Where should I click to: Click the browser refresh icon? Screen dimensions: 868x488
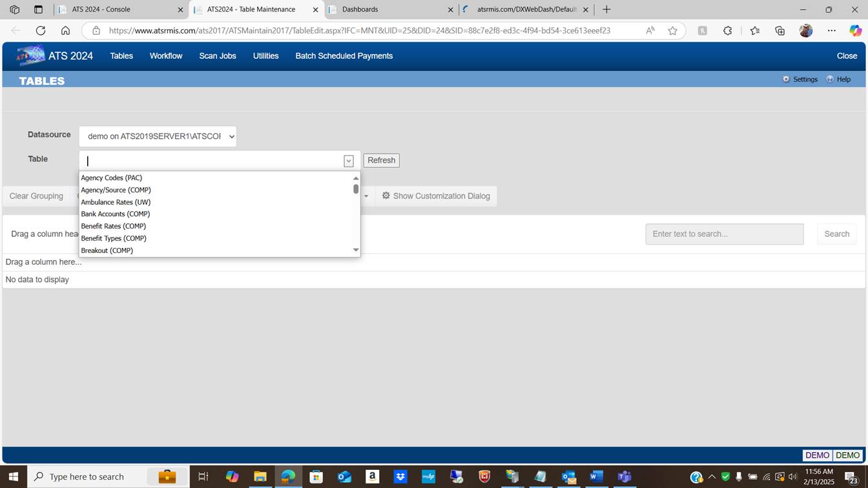(x=41, y=30)
